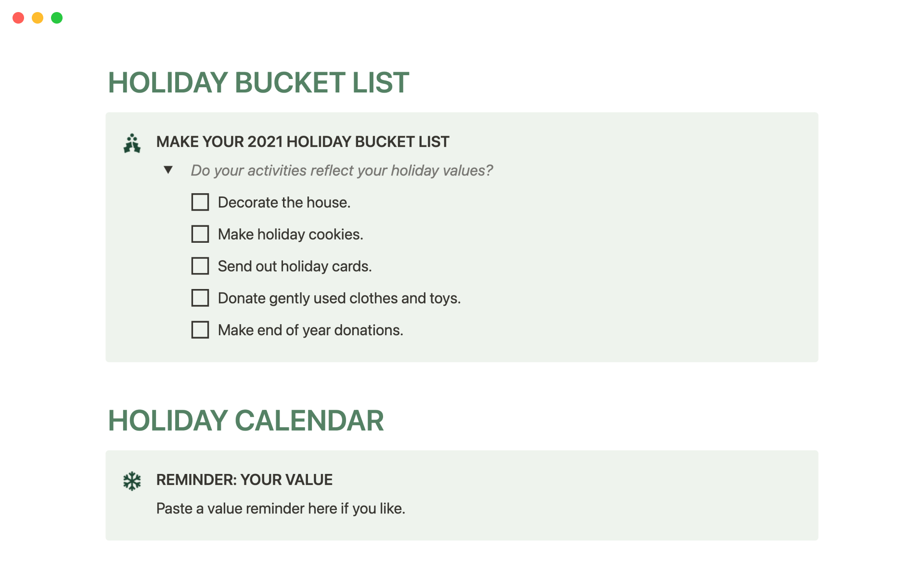Click the Paste a value reminder text
The width and height of the screenshot is (924, 578).
pyautogui.click(x=281, y=509)
